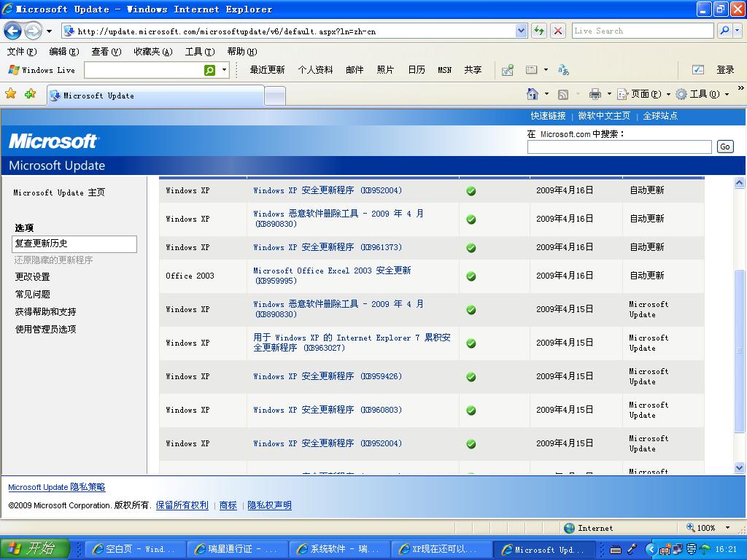Click 常见问题 sidebar link
The width and height of the screenshot is (747, 560).
[32, 295]
